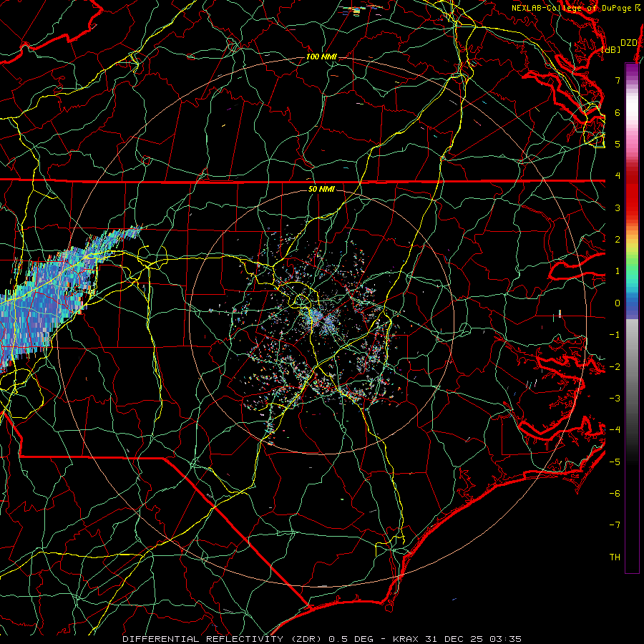
Task: Click the KRAX station identifier in the caption
Action: tap(406, 639)
